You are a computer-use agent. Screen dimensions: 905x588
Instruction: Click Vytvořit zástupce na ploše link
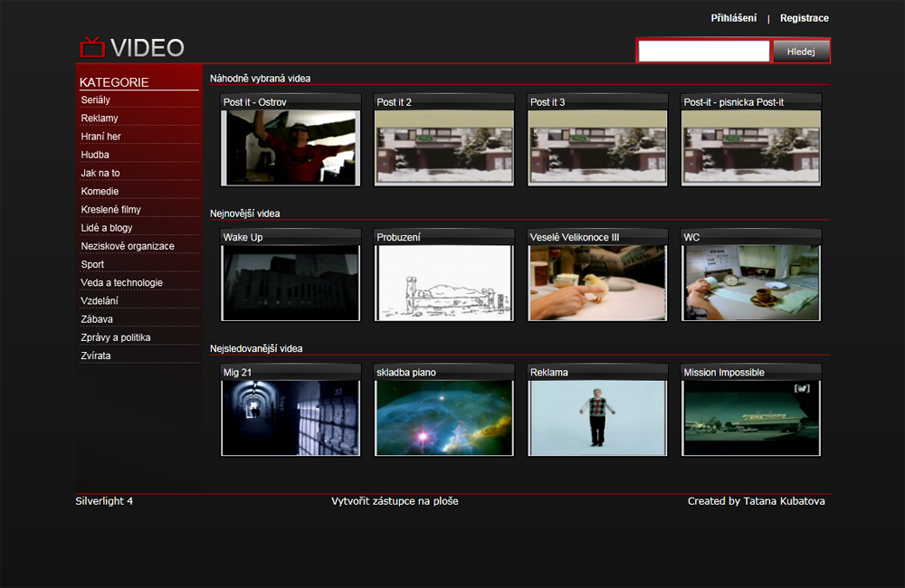395,501
